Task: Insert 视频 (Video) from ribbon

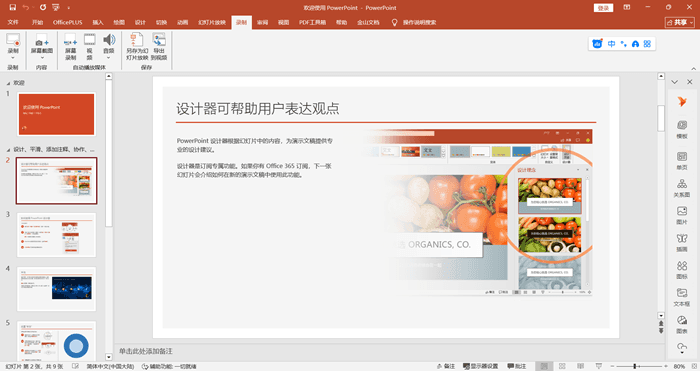Action: point(90,46)
